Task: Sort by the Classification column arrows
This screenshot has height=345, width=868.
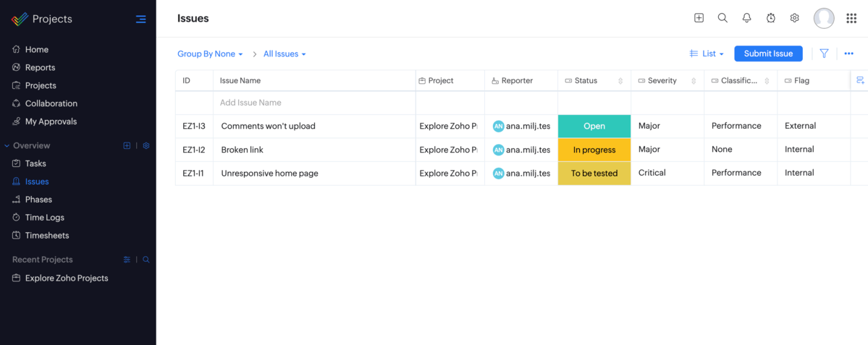Action: 767,81
